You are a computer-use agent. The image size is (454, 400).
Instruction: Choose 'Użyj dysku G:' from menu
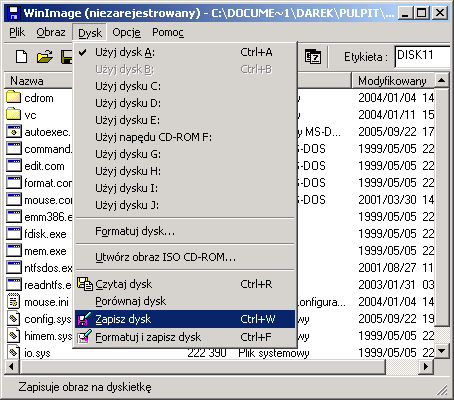coord(185,154)
